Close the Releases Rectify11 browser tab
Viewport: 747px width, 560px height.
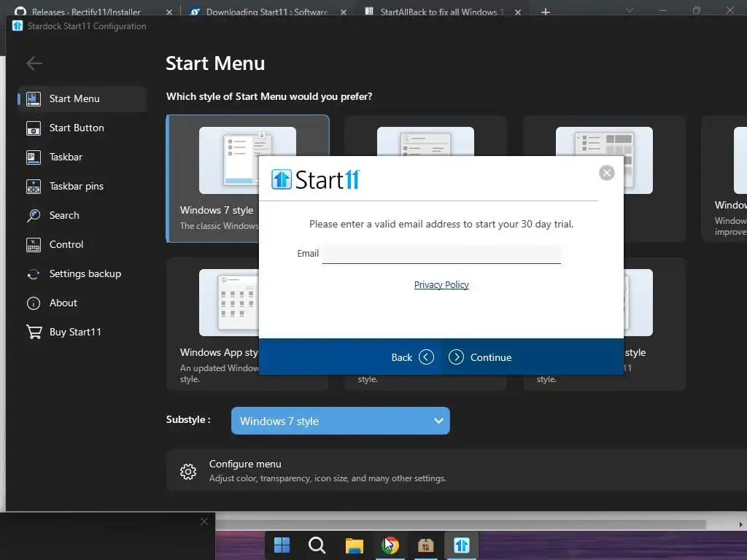(169, 12)
